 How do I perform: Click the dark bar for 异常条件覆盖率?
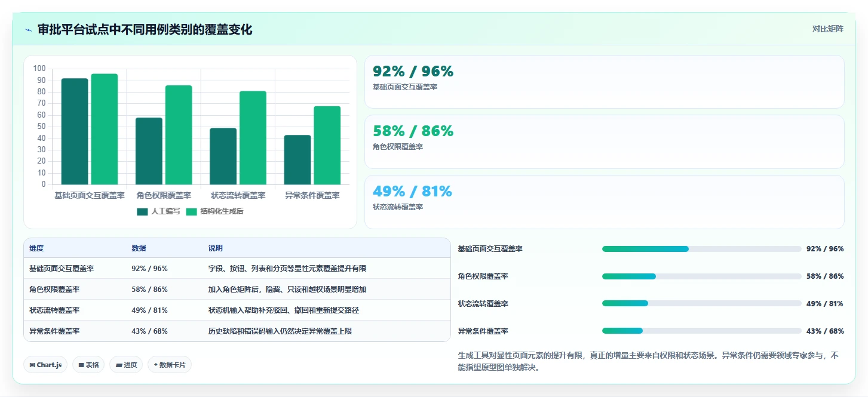(x=297, y=160)
